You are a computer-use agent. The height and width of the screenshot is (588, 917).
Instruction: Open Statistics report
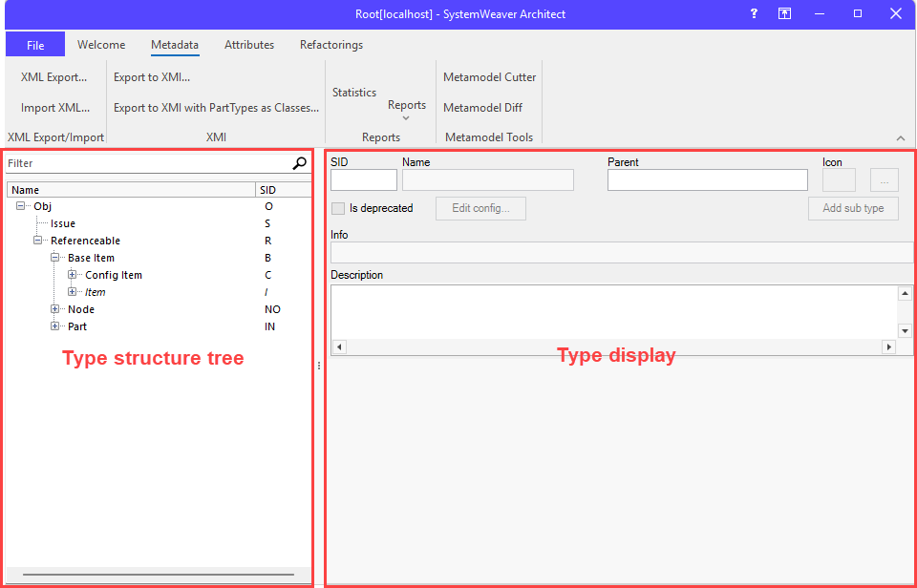(354, 93)
